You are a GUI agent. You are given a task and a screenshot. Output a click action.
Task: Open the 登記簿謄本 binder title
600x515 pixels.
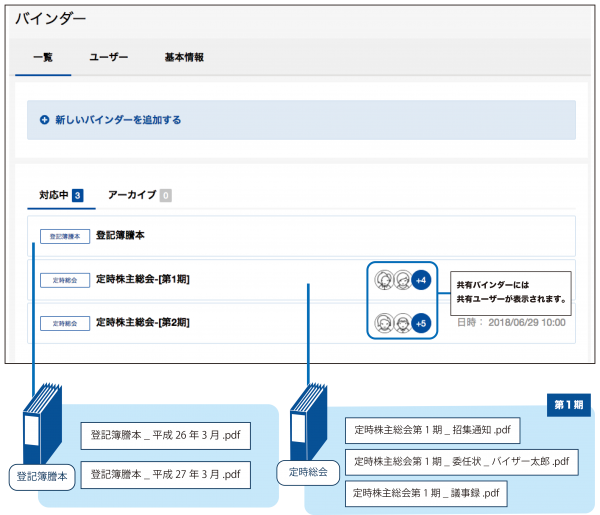[x=122, y=236]
